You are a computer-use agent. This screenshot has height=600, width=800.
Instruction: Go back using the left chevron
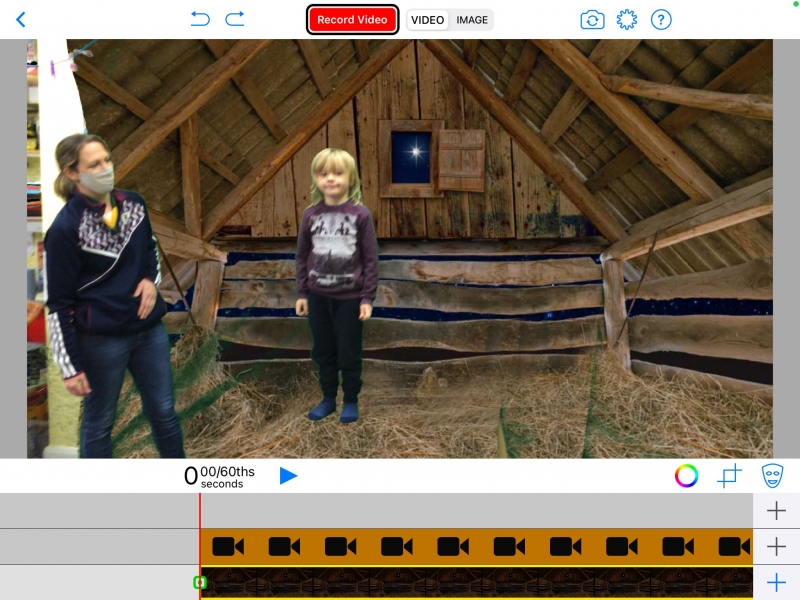point(21,20)
